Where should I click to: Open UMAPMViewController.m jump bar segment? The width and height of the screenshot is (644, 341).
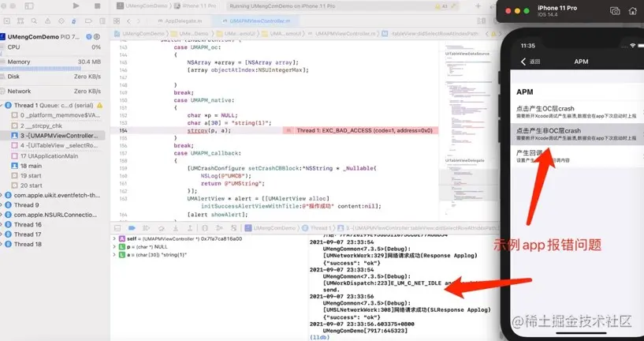[342, 34]
